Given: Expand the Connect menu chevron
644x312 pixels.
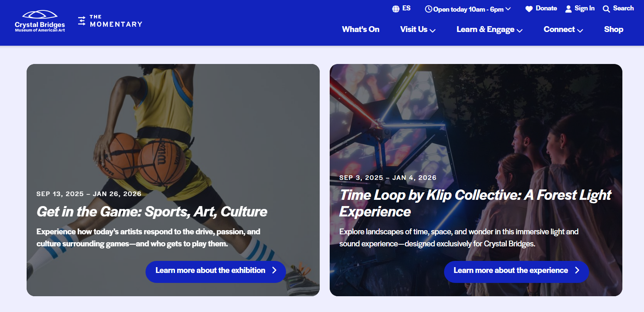Looking at the screenshot, I should [x=580, y=30].
